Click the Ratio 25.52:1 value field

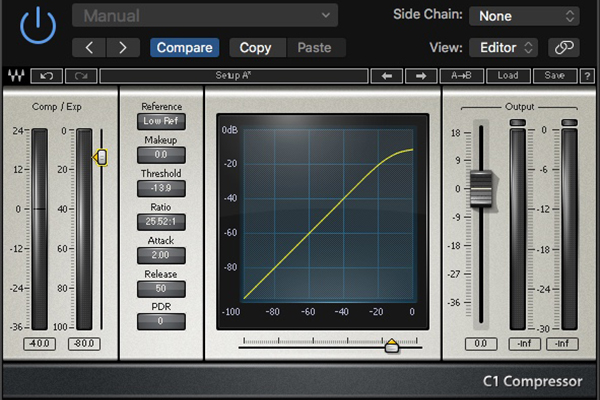(161, 222)
